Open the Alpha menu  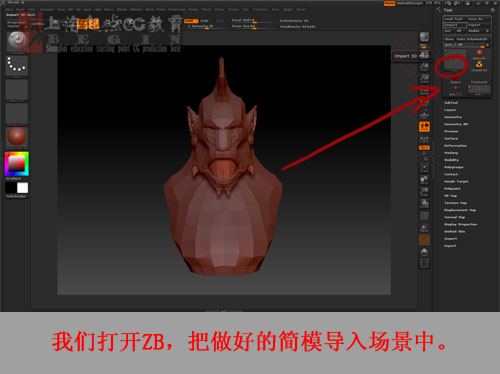[9, 9]
